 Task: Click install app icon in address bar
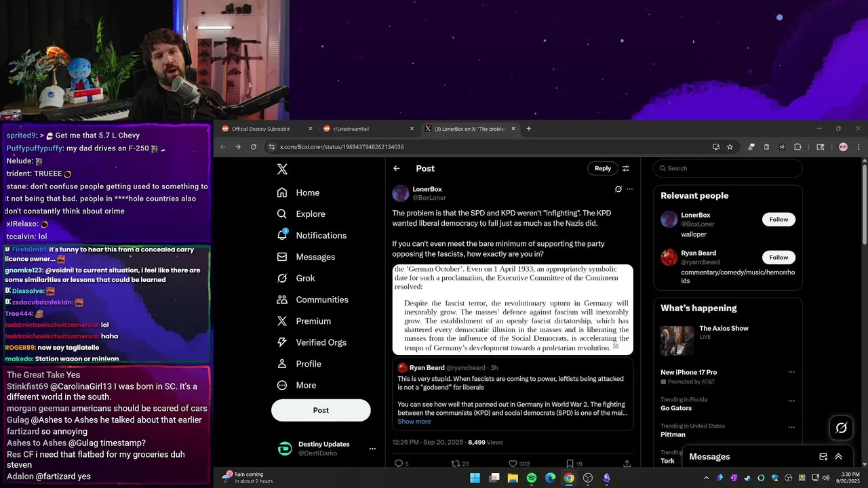click(x=716, y=147)
